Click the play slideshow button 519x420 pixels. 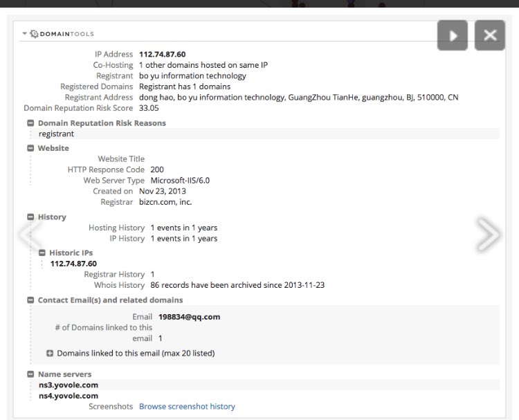click(x=452, y=35)
